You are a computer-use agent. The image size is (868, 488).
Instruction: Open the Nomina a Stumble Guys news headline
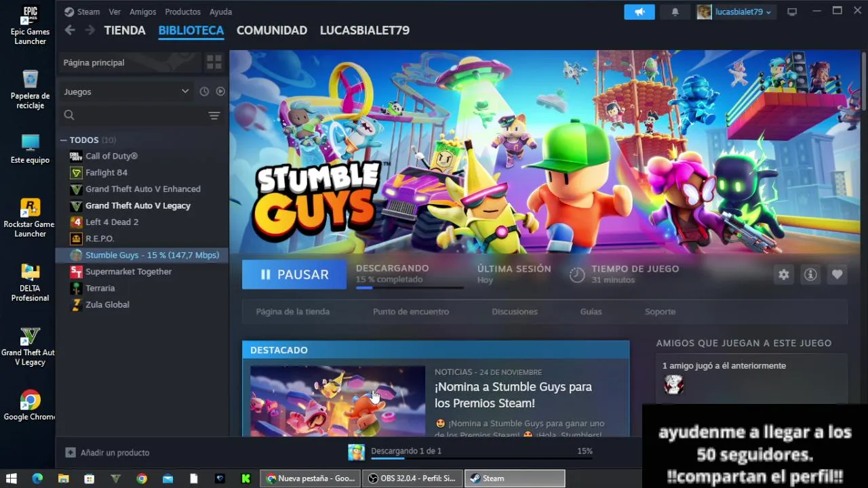(513, 395)
